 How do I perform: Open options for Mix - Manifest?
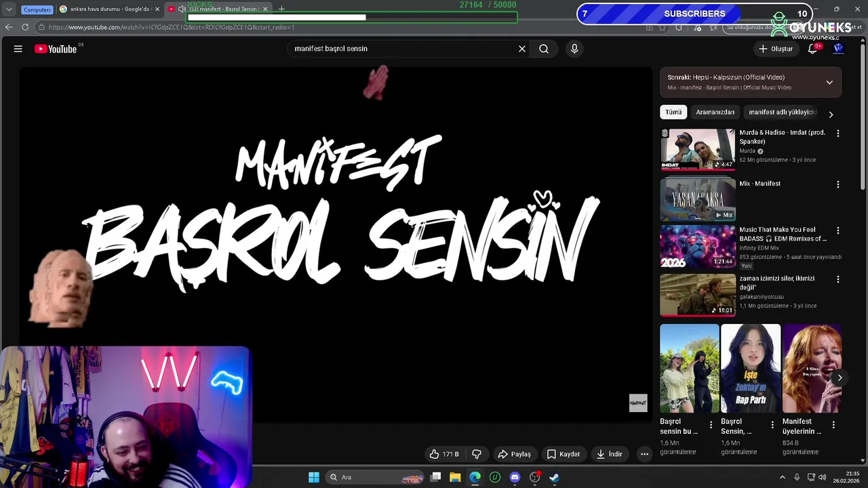837,184
